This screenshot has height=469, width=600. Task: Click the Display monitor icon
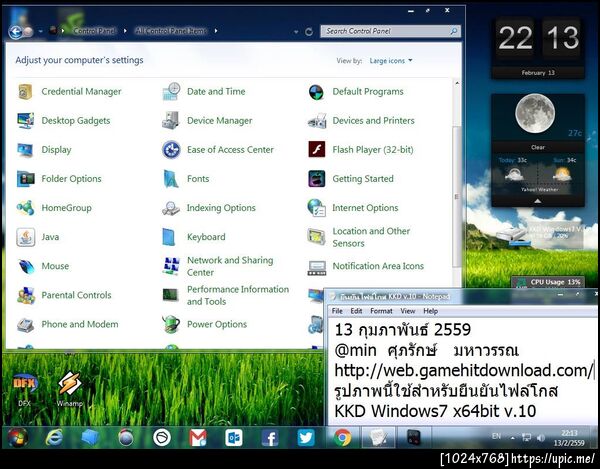[25, 150]
